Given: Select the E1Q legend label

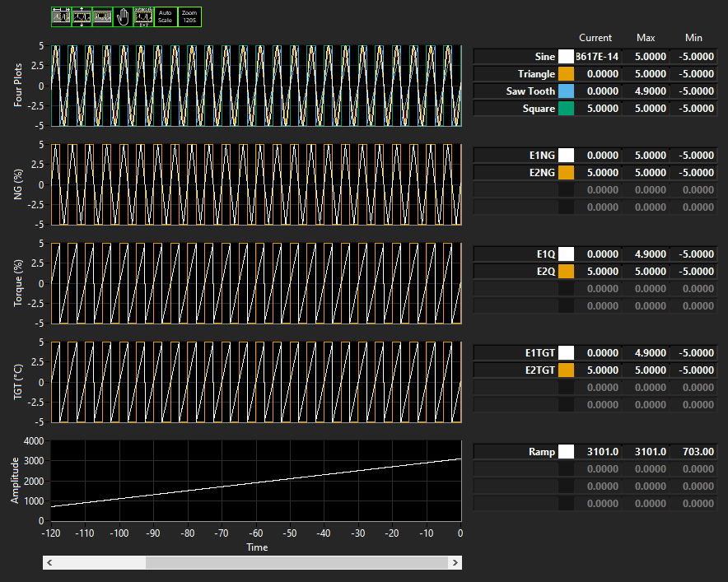Looking at the screenshot, I should point(545,254).
